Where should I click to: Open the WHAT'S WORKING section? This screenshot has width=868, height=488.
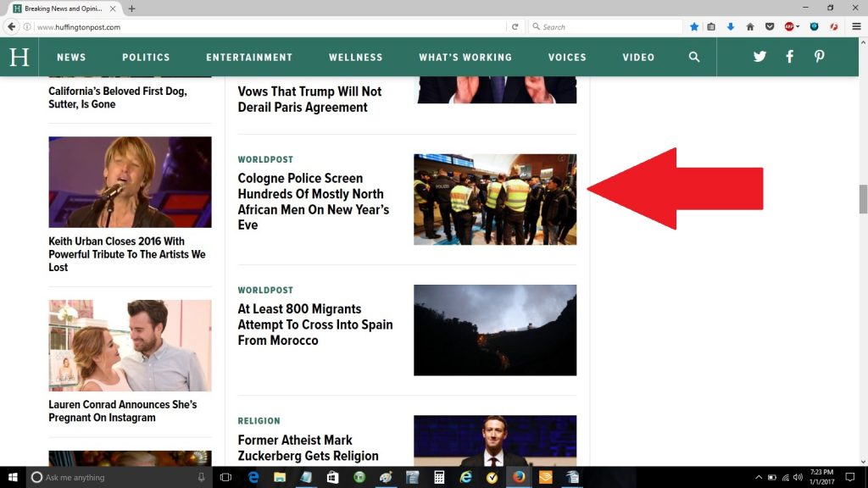(465, 57)
